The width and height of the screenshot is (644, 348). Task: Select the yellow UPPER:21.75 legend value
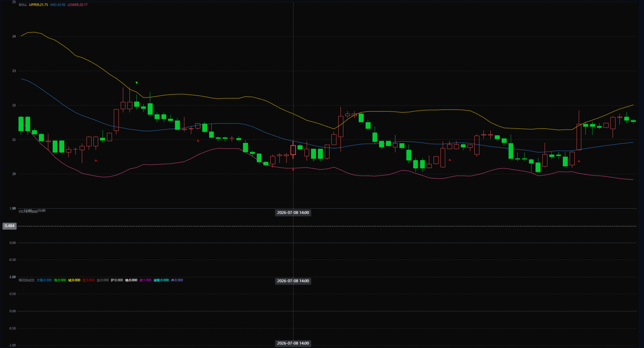pos(39,5)
